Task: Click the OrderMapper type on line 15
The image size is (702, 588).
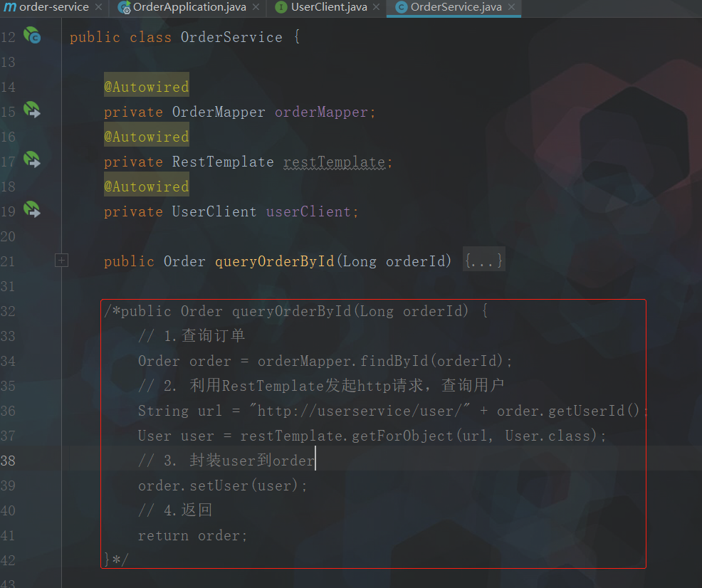Action: (219, 112)
